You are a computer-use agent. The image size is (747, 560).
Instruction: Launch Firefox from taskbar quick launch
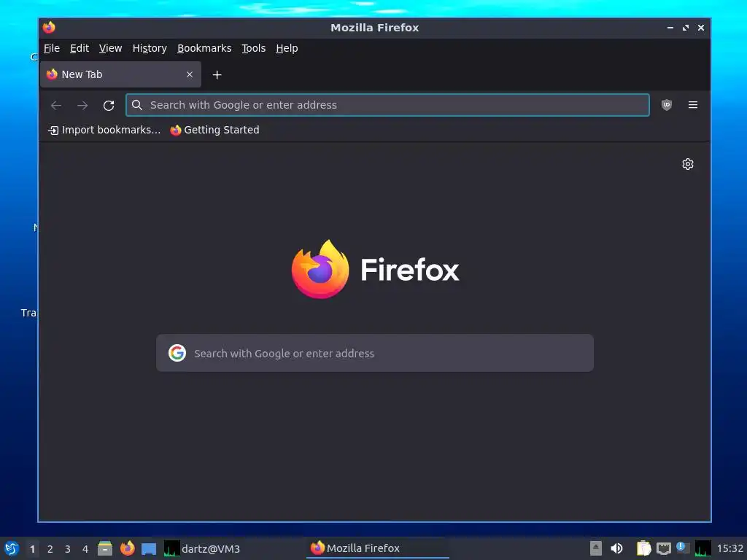pos(127,548)
